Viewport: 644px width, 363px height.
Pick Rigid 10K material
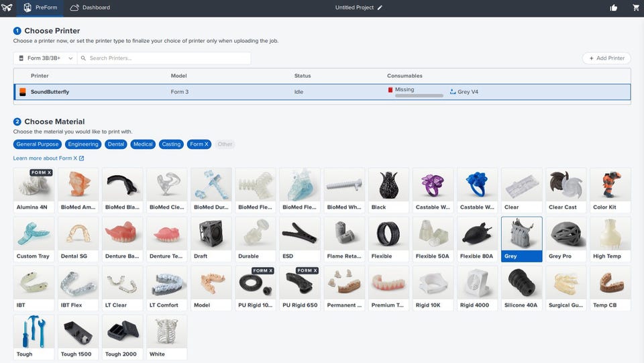[x=433, y=289]
